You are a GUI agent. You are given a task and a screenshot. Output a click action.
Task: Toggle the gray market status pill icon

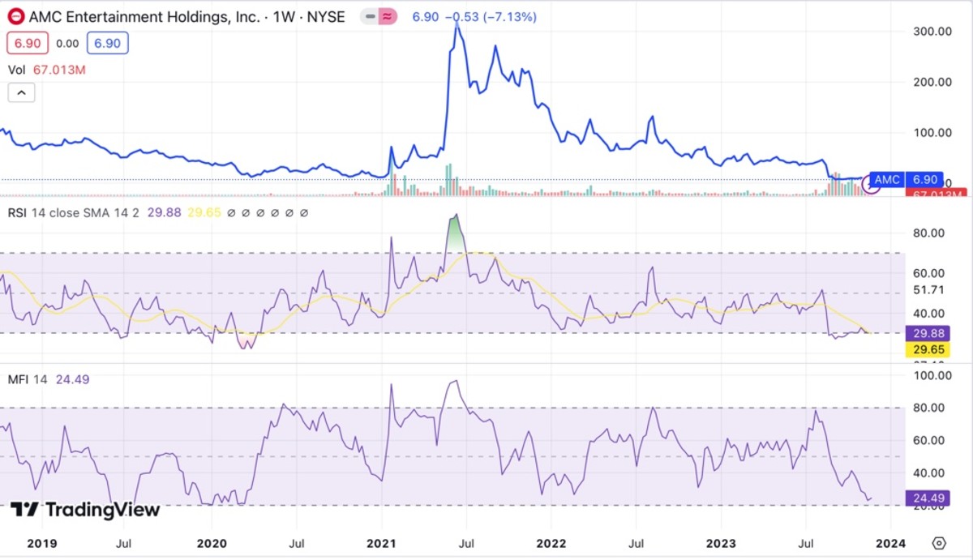coord(370,17)
